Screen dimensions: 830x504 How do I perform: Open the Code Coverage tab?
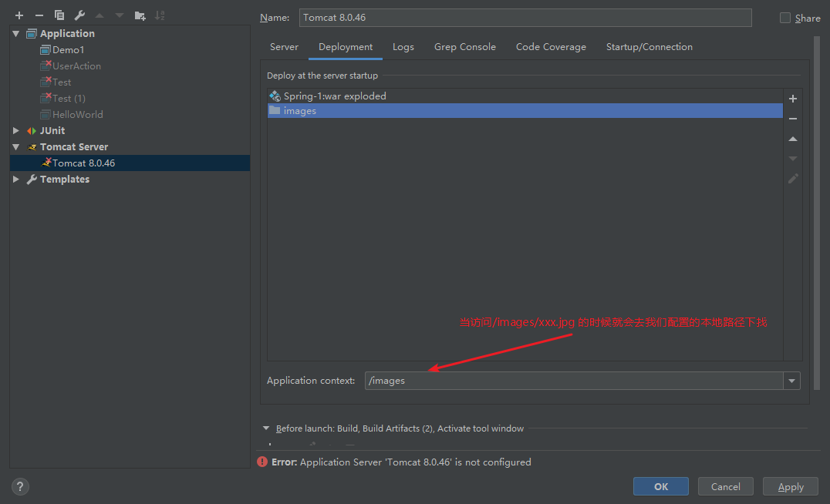point(551,47)
